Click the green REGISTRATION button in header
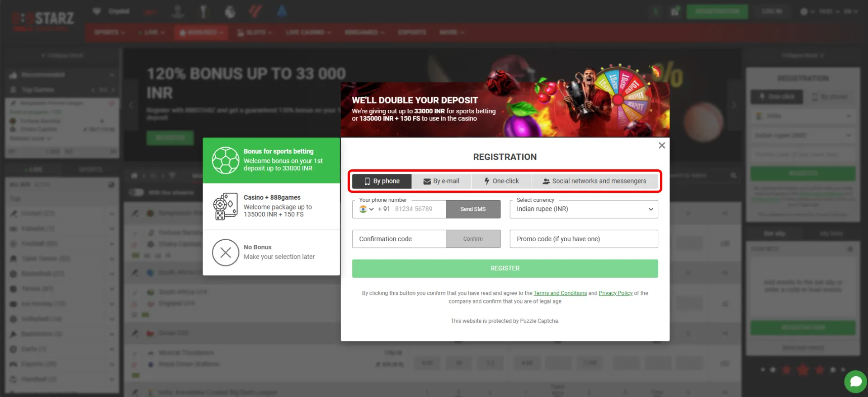868x397 pixels. click(x=717, y=11)
